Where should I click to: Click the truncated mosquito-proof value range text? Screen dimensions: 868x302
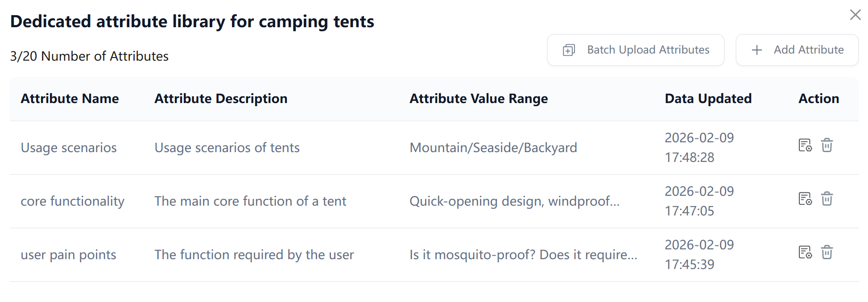523,255
